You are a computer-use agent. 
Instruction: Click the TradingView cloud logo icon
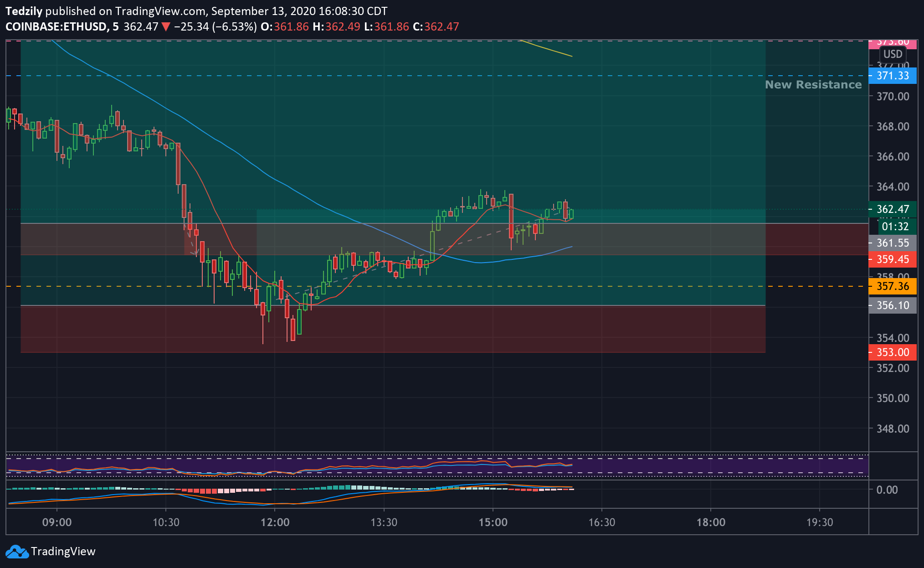[17, 552]
